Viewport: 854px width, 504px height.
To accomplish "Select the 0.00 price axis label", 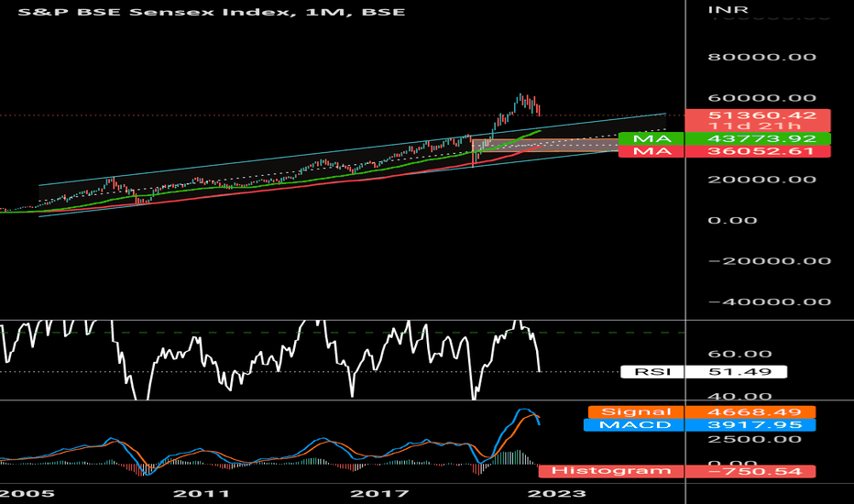I will (x=732, y=221).
